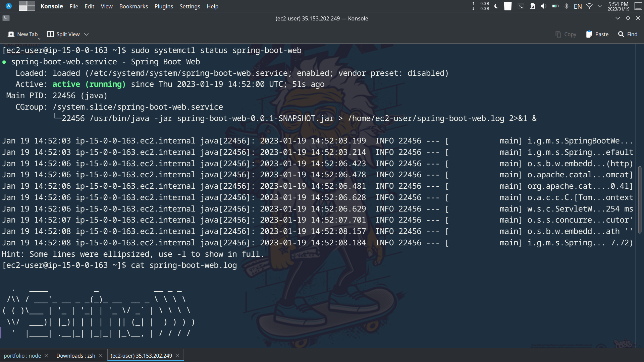The image size is (644, 362).
Task: Open the Split View dropdown arrow
Action: (x=86, y=34)
